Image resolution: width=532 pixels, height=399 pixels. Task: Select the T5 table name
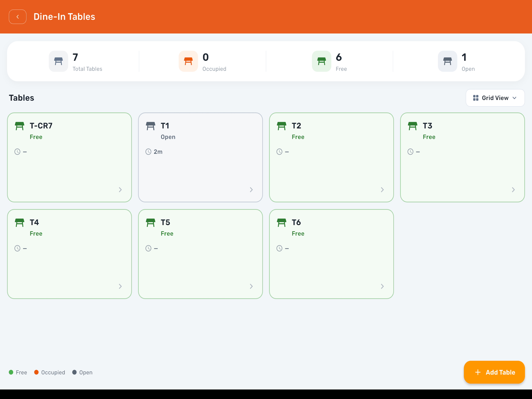[x=165, y=223]
